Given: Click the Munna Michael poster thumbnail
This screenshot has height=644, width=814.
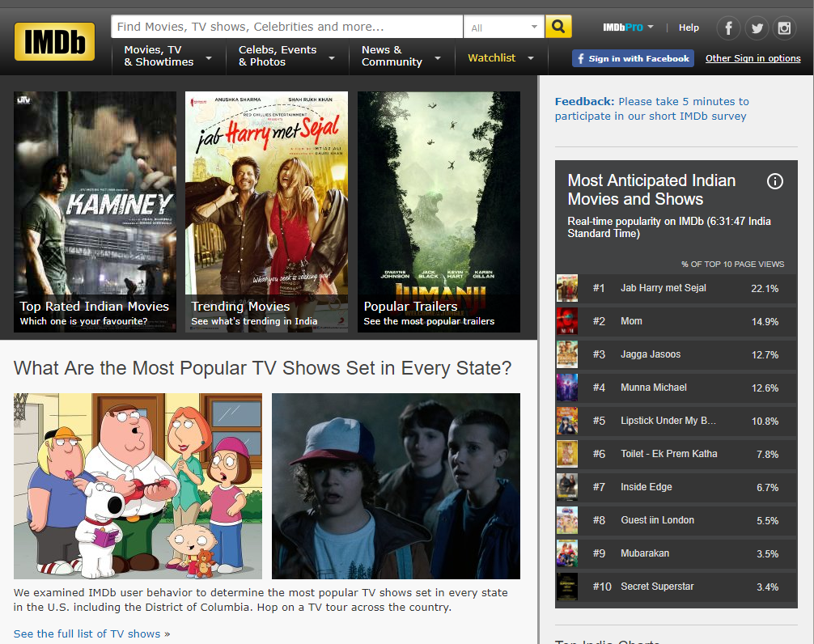Looking at the screenshot, I should click(567, 388).
